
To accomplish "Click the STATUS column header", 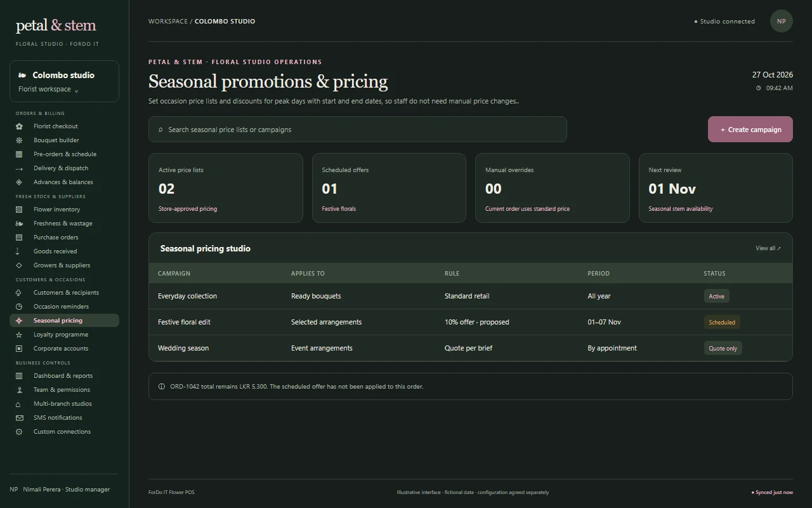I will tap(714, 274).
